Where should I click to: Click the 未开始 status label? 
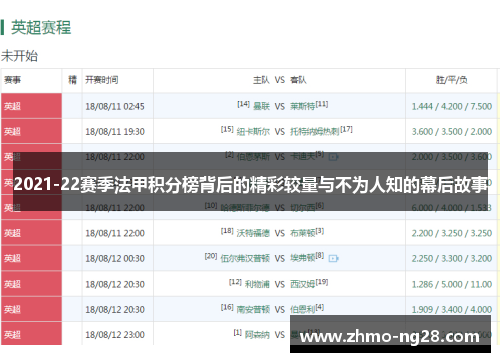coord(19,56)
